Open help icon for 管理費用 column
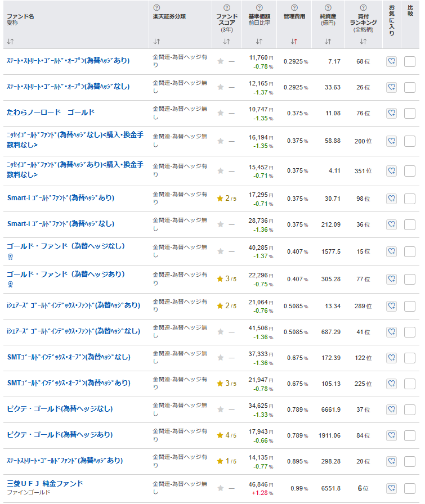Viewport: 425px width, 504px height. (x=294, y=8)
